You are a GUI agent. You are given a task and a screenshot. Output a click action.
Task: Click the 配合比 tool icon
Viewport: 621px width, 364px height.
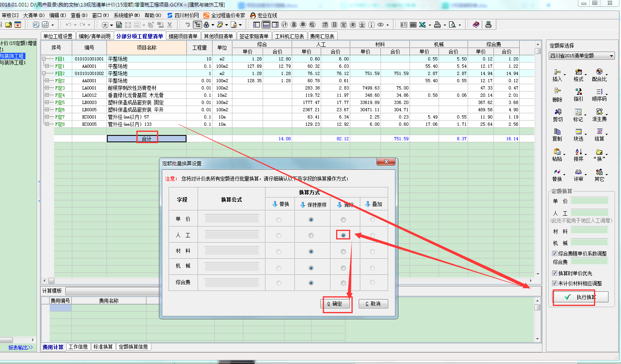pos(599,72)
